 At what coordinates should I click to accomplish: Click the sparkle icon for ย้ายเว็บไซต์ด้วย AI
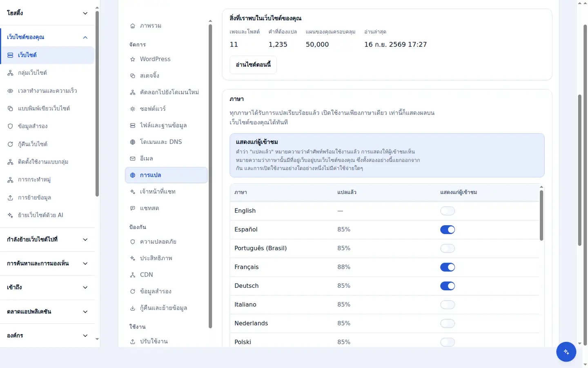coord(10,215)
